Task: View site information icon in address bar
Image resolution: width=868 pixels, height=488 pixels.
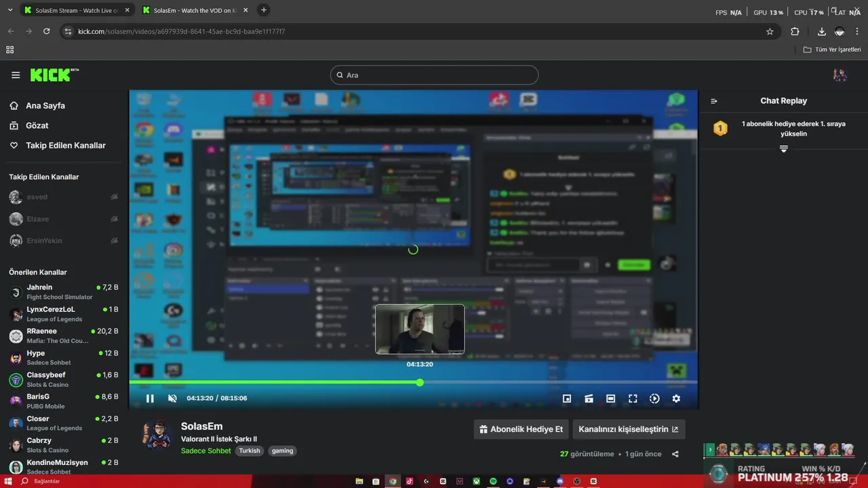Action: point(67,31)
